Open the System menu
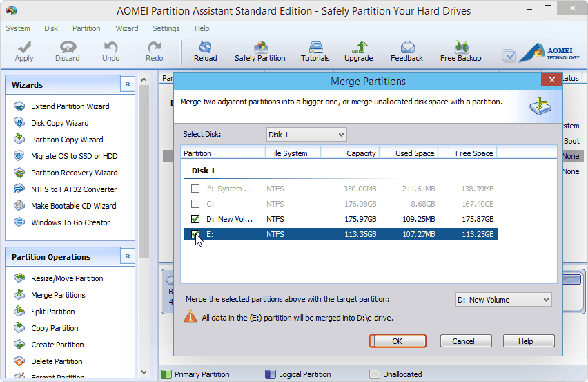Screen dimensions: 588x382 point(18,28)
